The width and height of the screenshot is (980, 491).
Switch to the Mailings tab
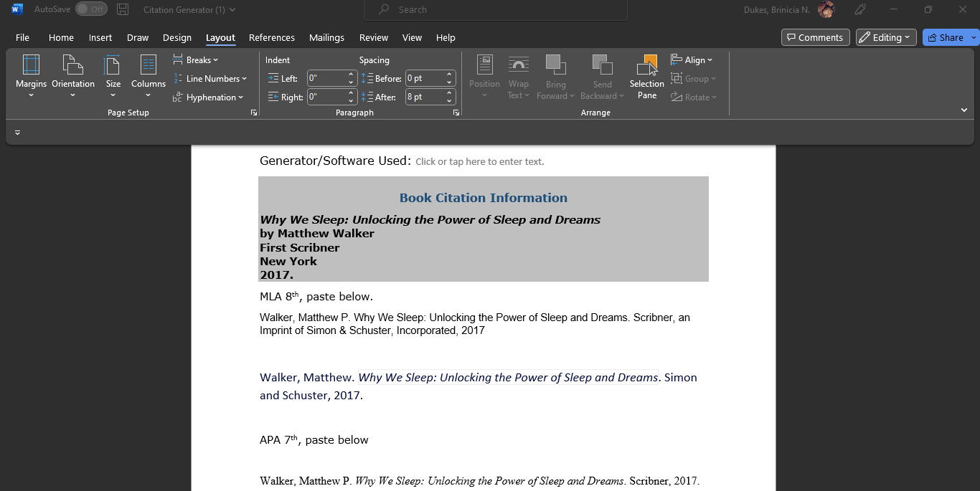pyautogui.click(x=327, y=37)
